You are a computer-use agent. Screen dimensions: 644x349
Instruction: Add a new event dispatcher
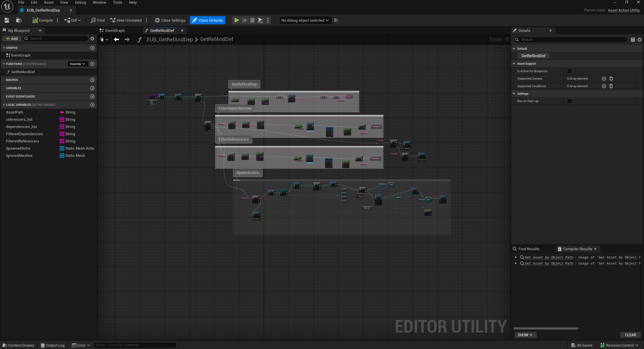(x=92, y=96)
